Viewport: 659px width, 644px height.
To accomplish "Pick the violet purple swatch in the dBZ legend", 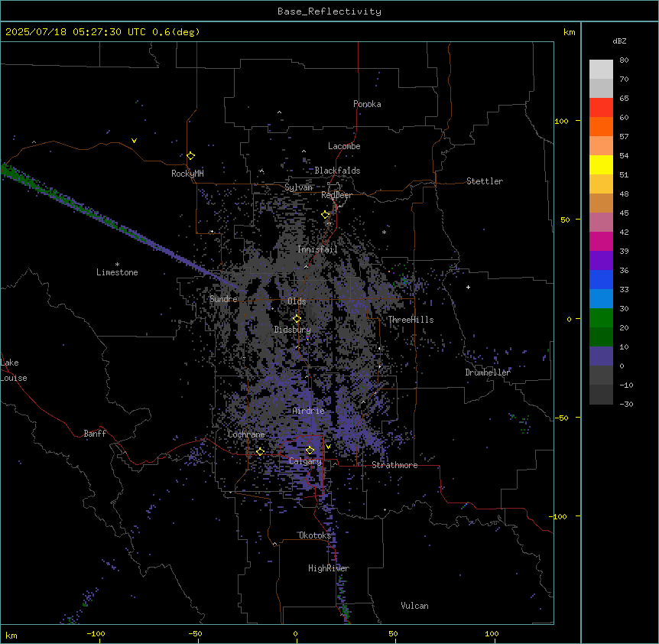I will click(x=601, y=261).
